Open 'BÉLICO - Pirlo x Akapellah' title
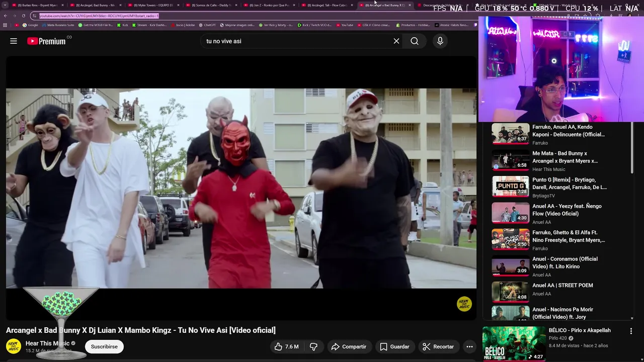This screenshot has width=644, height=362. point(580,330)
